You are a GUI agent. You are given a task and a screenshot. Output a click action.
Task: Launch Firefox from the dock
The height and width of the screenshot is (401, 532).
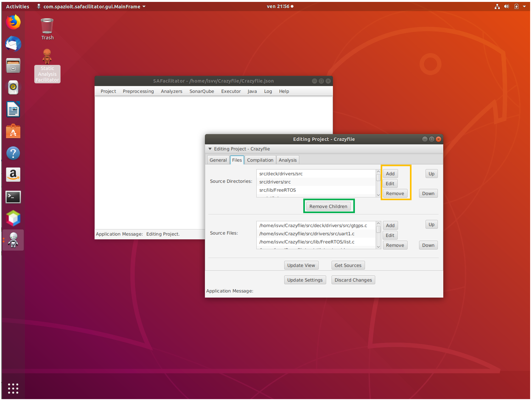(13, 22)
